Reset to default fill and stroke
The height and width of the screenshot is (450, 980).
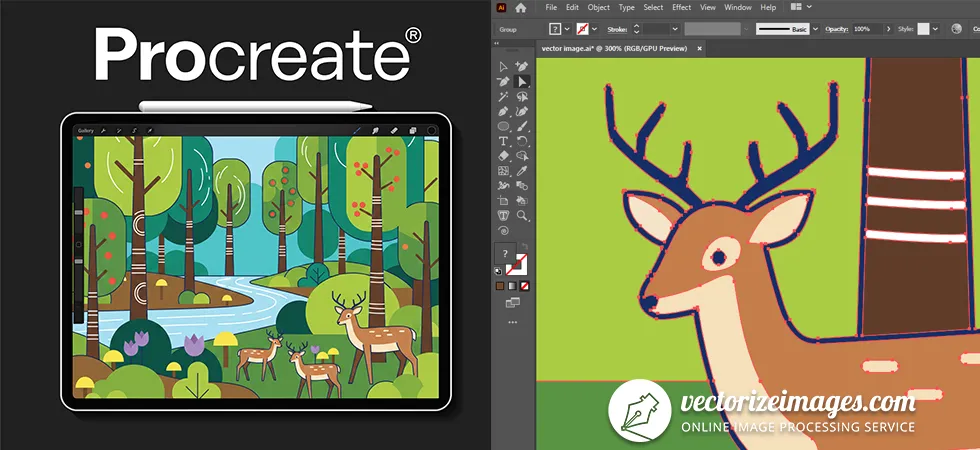pyautogui.click(x=498, y=271)
